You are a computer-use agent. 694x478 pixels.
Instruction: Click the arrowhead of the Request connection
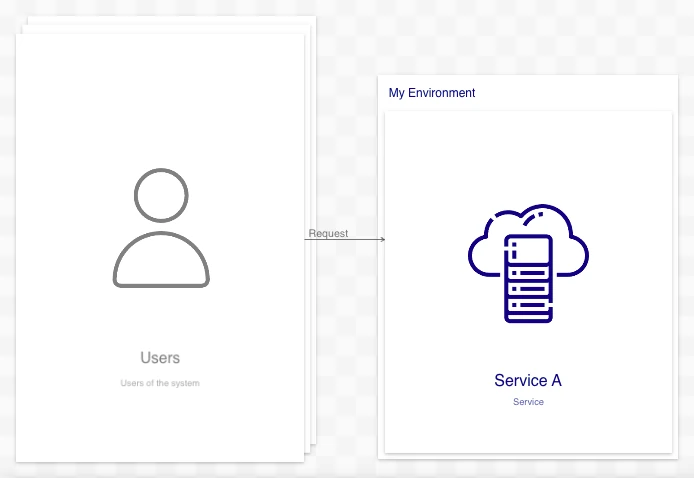381,239
